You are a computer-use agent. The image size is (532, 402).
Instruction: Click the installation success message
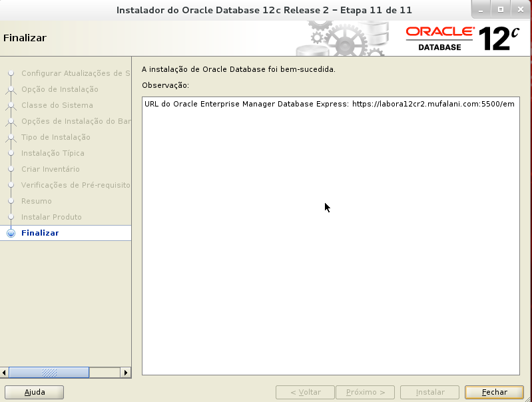click(x=238, y=69)
